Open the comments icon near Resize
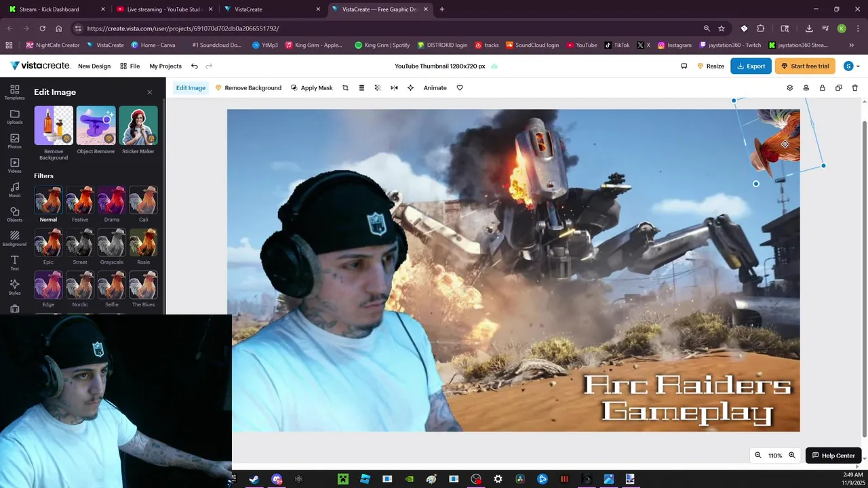The width and height of the screenshot is (868, 488). tap(684, 66)
